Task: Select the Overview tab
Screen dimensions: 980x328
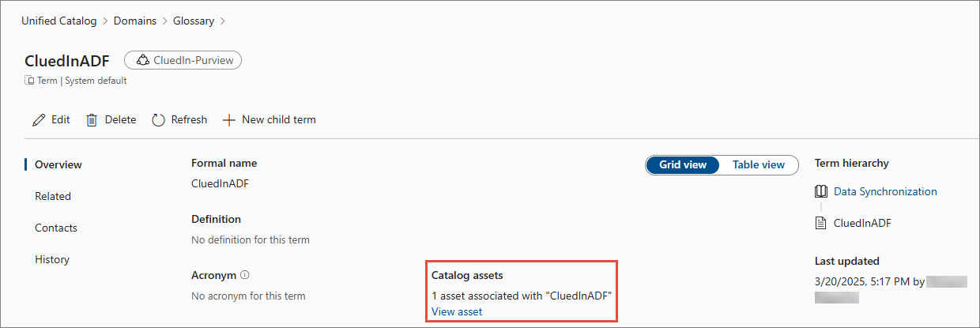Action: (x=58, y=164)
